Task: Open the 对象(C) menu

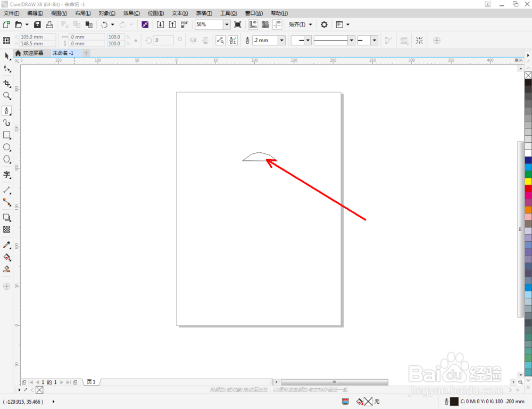Action: point(107,13)
